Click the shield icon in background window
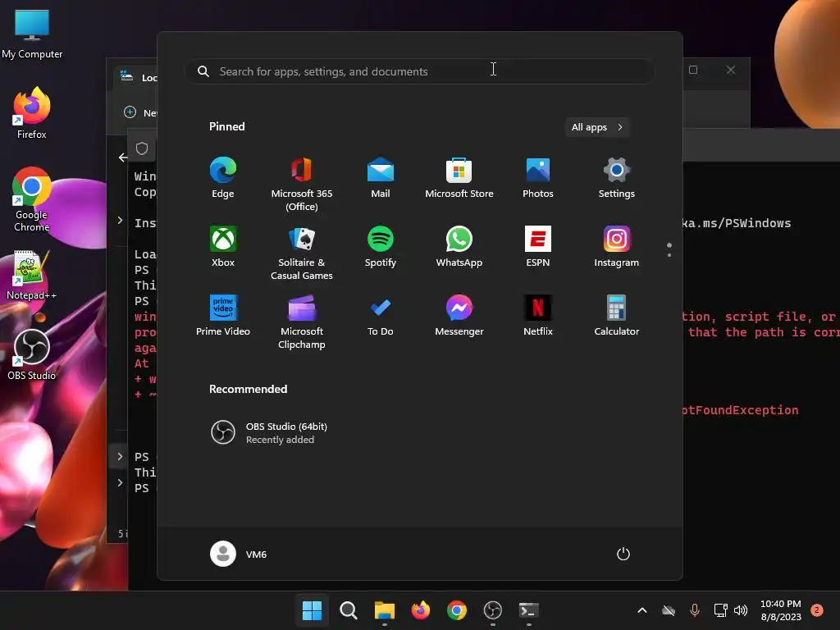Image resolution: width=840 pixels, height=630 pixels. click(141, 148)
